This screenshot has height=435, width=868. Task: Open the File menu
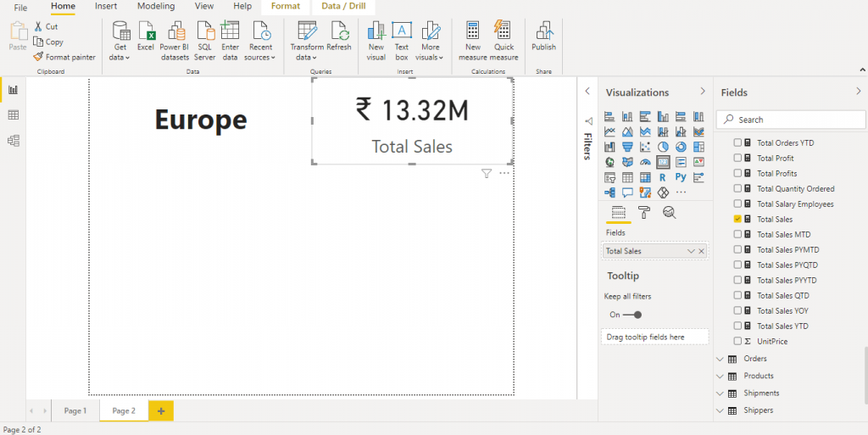pos(20,7)
